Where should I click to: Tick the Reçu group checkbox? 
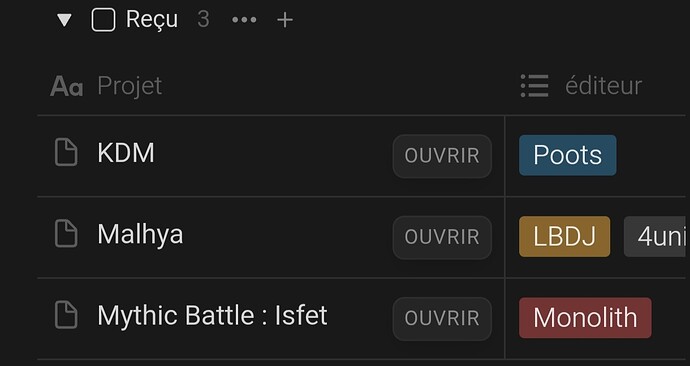coord(103,20)
